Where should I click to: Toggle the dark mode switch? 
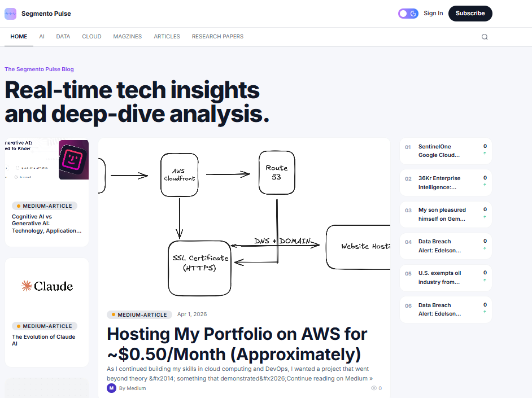(x=408, y=14)
